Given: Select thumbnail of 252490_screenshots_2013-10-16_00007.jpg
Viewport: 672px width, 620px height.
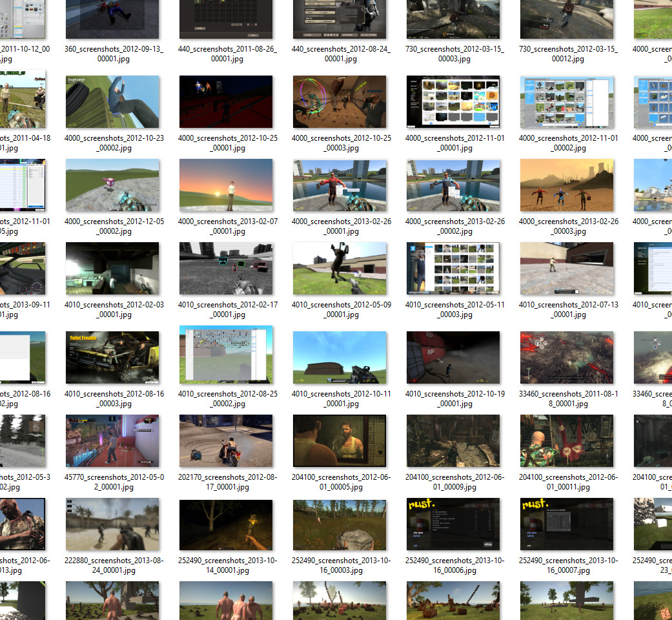Looking at the screenshot, I should (567, 524).
